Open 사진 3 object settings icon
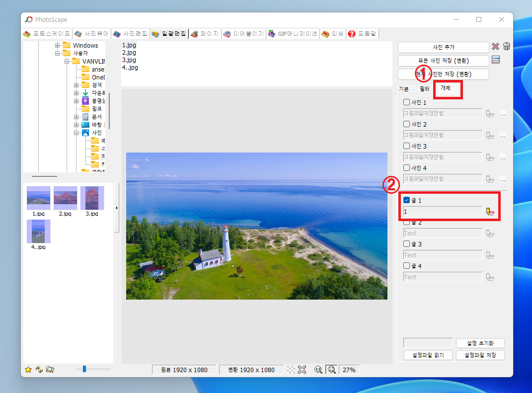The height and width of the screenshot is (393, 532). [490, 157]
